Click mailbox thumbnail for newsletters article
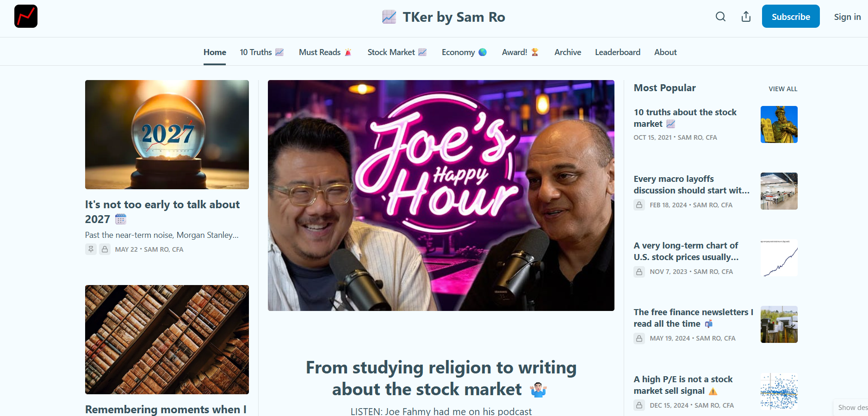 click(x=779, y=324)
